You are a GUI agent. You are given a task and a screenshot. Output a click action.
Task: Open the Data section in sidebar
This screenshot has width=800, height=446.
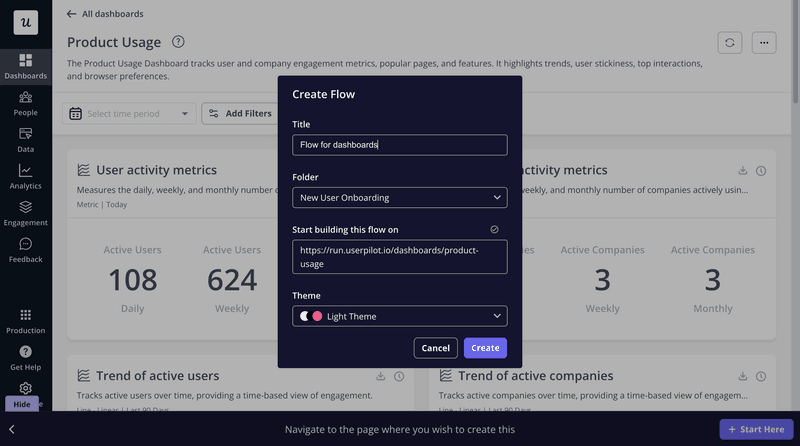pos(25,139)
